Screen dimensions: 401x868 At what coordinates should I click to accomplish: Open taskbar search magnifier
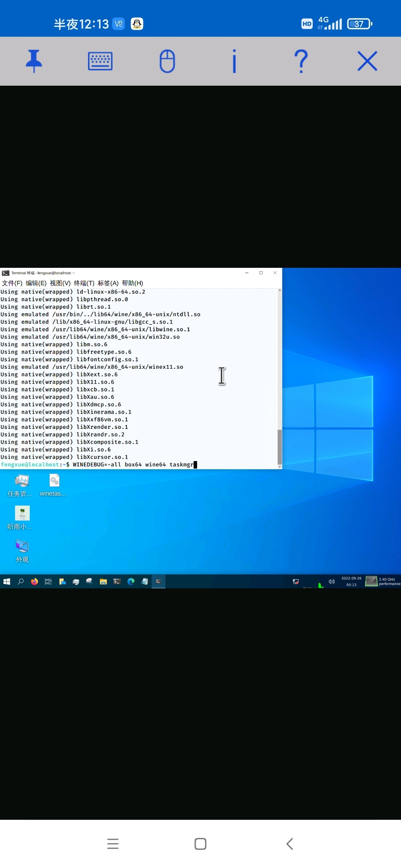point(21,582)
